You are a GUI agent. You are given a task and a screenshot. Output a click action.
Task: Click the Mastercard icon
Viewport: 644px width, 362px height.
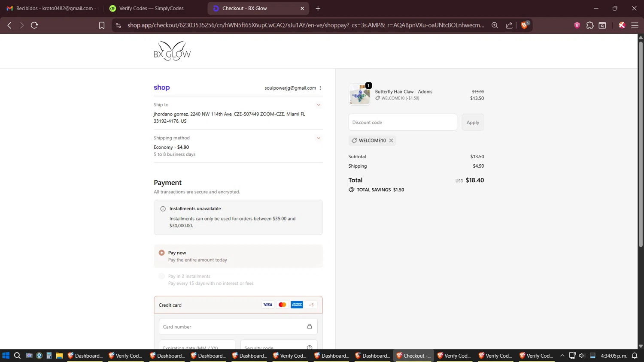[282, 305]
